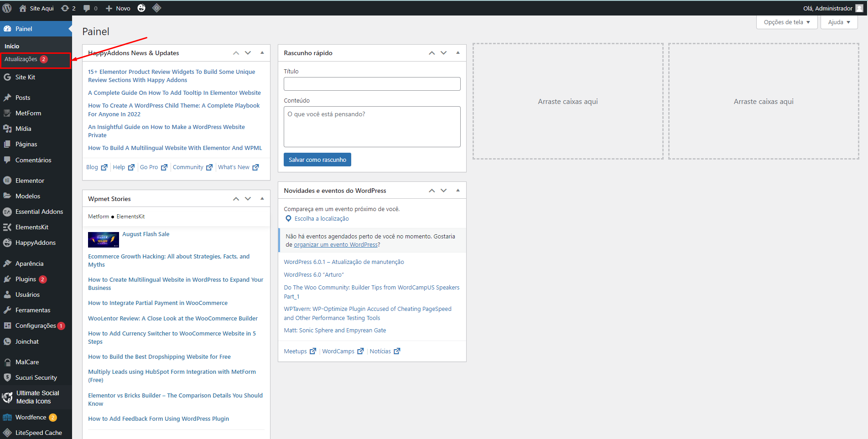Click into the Título input field
Image resolution: width=868 pixels, height=439 pixels.
coord(372,84)
